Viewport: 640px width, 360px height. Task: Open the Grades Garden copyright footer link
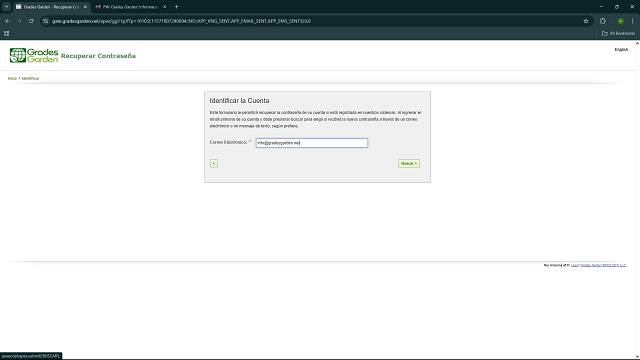coord(604,265)
